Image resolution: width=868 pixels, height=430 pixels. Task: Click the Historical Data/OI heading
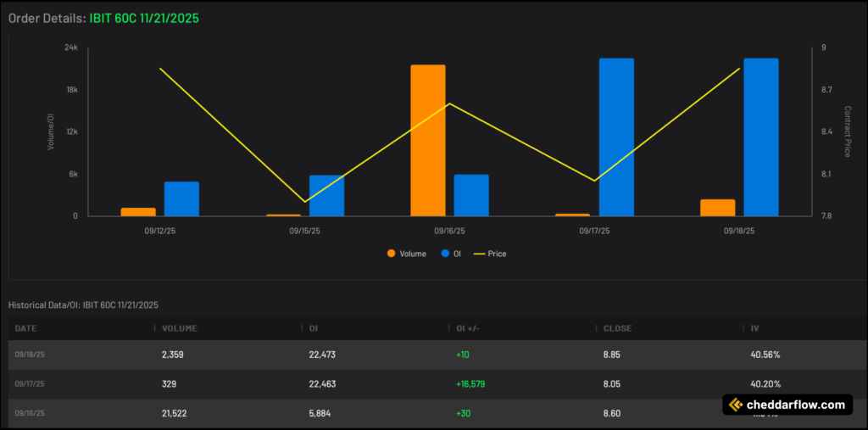click(x=83, y=304)
